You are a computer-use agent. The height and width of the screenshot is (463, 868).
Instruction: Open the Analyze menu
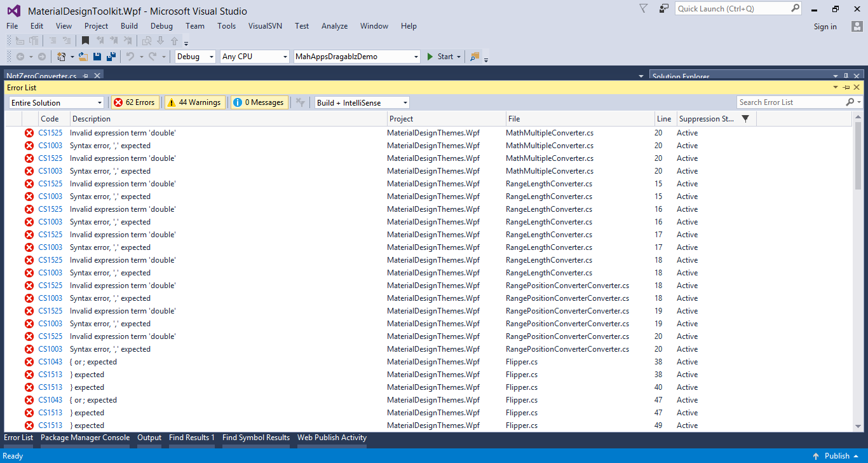click(334, 26)
